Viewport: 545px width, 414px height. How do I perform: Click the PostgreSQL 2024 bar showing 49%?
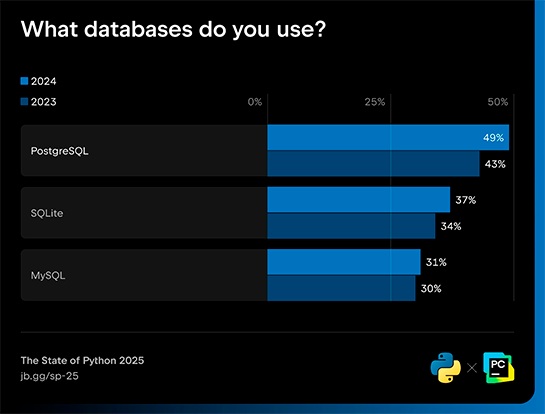tap(388, 137)
